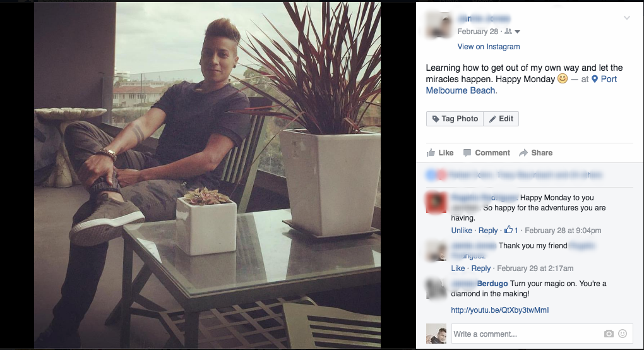Click the Edit button with pencil

501,119
